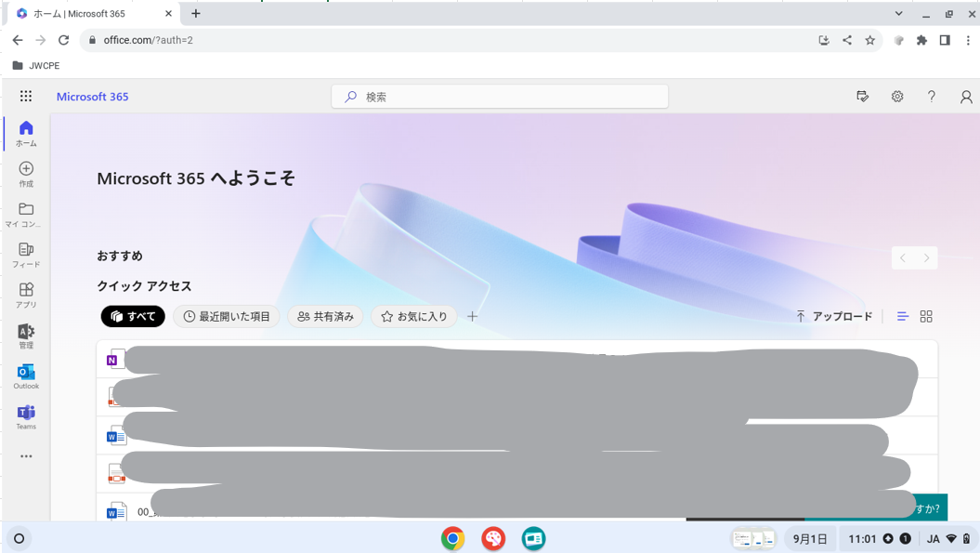Screen dimensions: 980x553
Task: Click the アップロード upload button
Action: pos(834,317)
